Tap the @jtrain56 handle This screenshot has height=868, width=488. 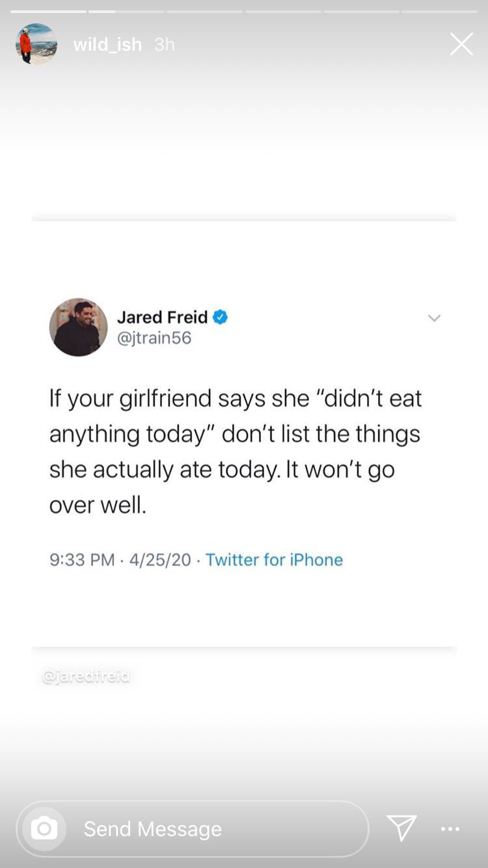154,338
